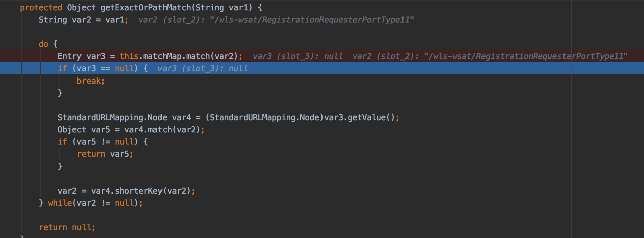This screenshot has height=238, width=644.
Task: Click 'StandardURLMapping.Node var4' declaration
Action: [123, 118]
